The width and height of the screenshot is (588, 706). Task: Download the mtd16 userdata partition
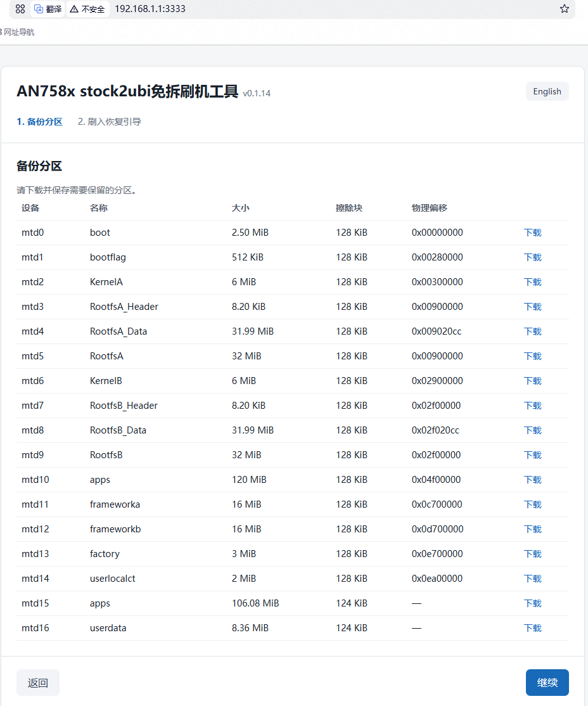(533, 629)
